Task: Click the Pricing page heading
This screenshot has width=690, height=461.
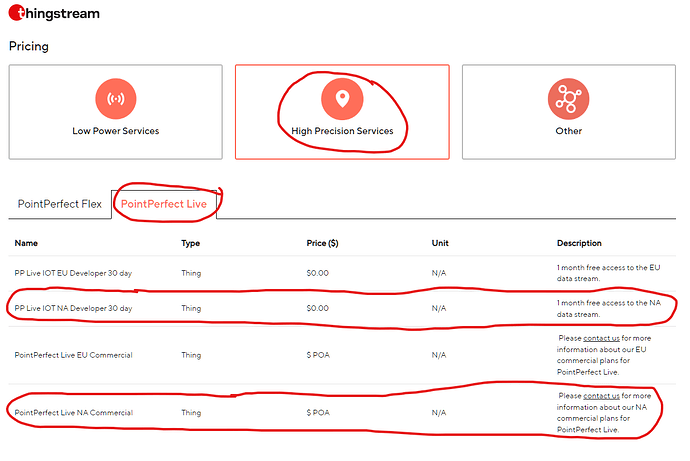Action: [x=29, y=46]
